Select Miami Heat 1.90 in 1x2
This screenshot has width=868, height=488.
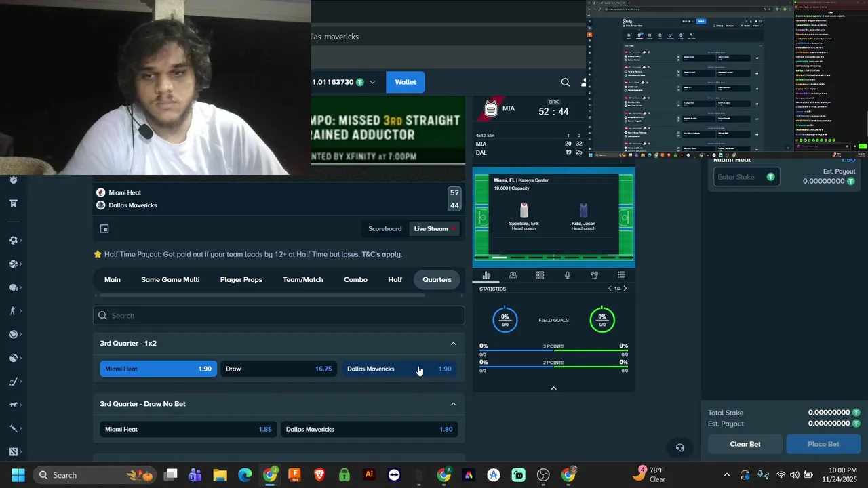point(158,369)
